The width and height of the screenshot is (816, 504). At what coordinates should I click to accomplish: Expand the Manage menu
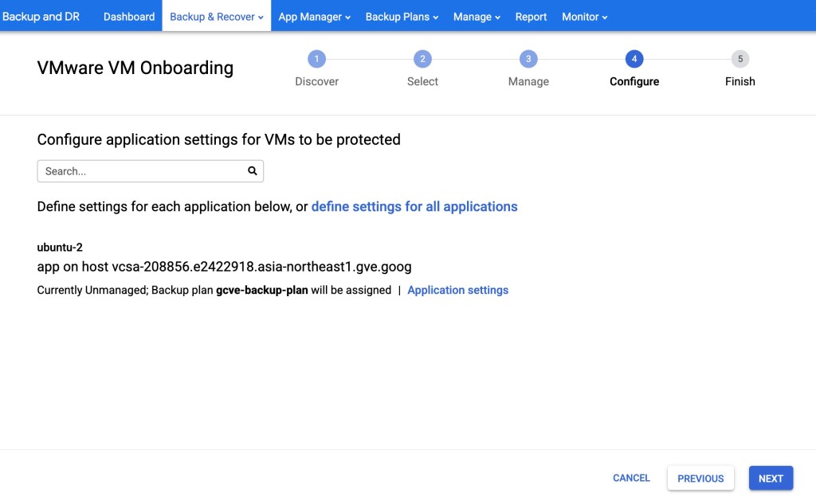click(x=477, y=17)
